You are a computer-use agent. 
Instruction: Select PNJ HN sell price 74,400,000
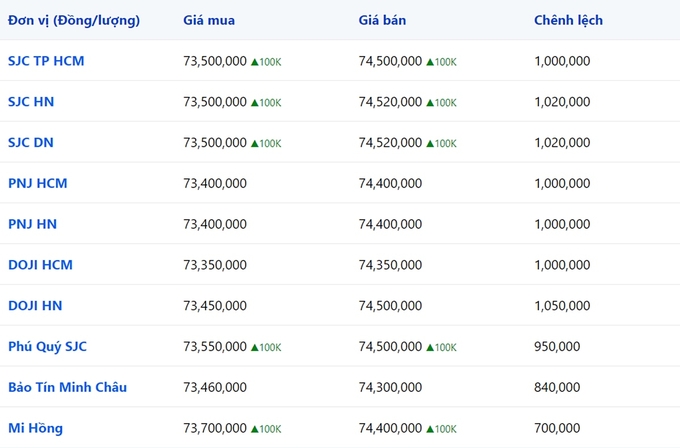(x=390, y=224)
